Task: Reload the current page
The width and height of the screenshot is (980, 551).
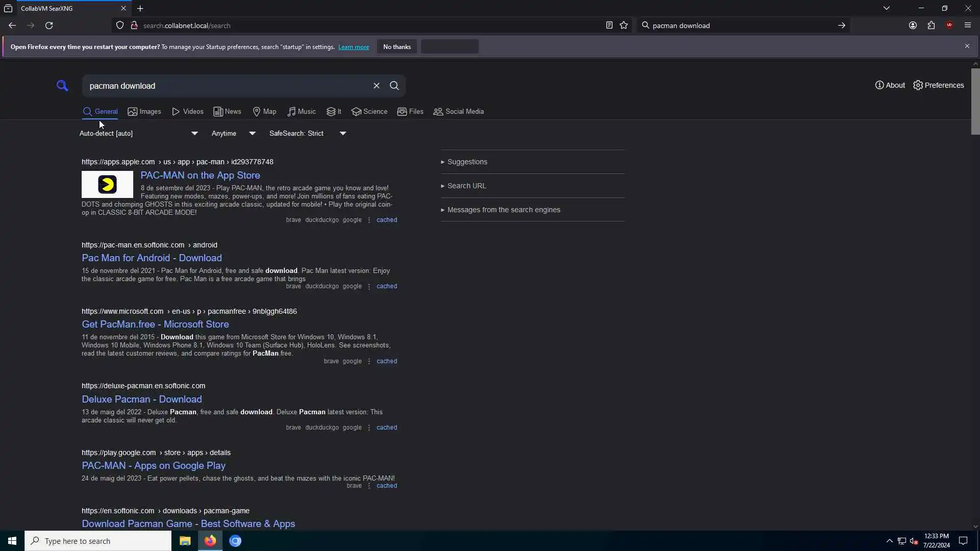Action: tap(49, 26)
